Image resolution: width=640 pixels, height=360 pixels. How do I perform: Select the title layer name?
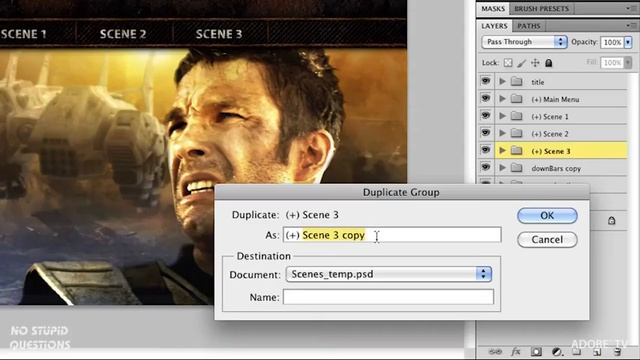pos(538,82)
